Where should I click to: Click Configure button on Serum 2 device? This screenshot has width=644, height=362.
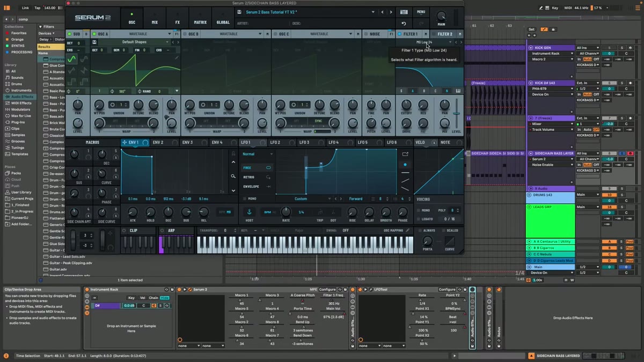pos(327,290)
